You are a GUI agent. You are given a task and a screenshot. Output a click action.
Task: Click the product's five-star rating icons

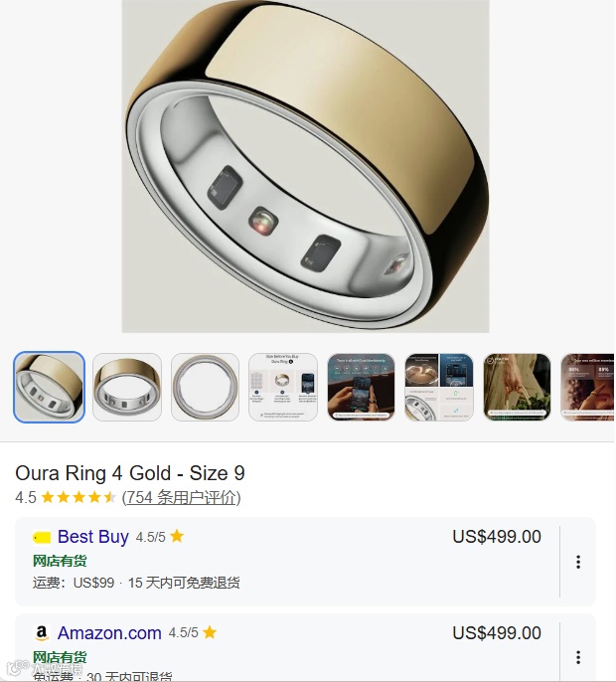tap(78, 497)
